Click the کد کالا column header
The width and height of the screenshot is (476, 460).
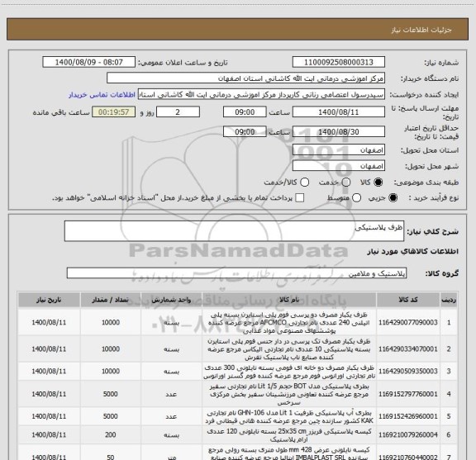pos(408,300)
